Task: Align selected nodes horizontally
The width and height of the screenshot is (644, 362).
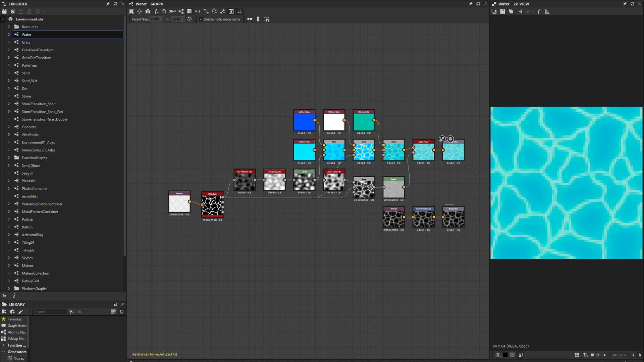Action: 250,19
